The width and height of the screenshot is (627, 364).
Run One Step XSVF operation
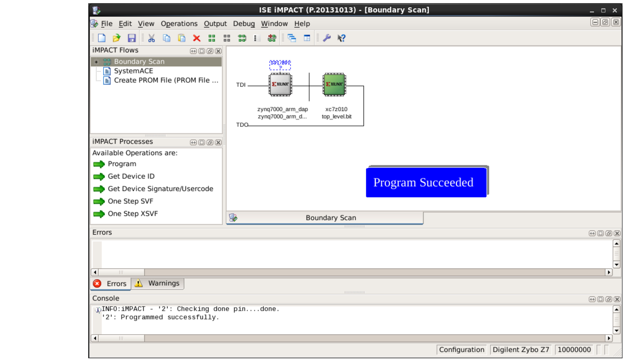133,214
